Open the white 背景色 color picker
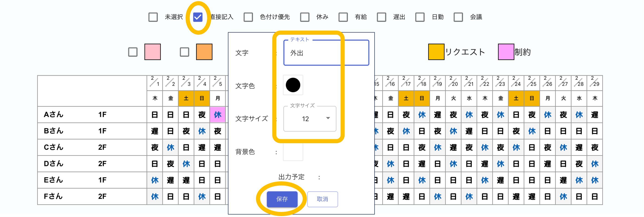 click(293, 152)
